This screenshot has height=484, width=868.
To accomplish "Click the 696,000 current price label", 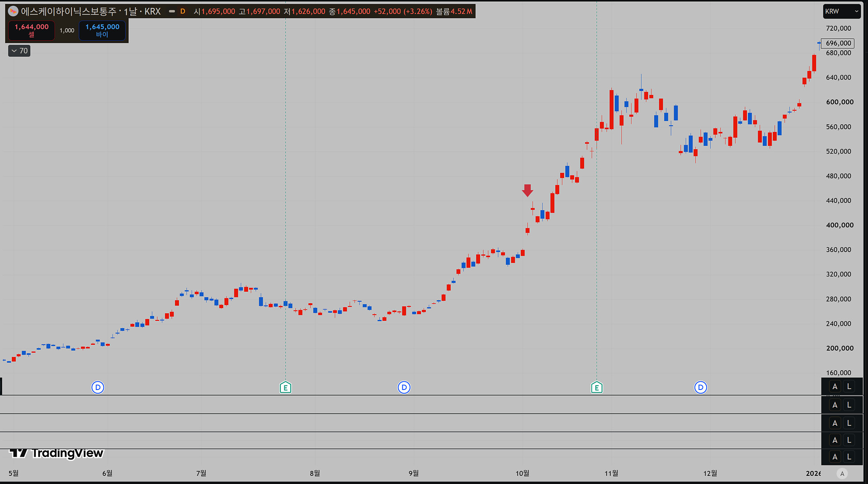I will pos(838,43).
